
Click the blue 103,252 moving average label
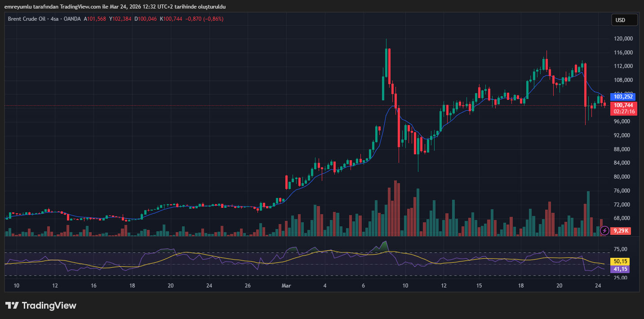click(x=623, y=96)
